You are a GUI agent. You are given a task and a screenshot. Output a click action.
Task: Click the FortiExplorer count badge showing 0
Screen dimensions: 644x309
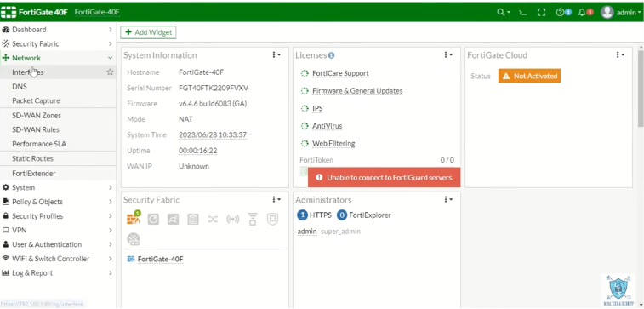click(x=342, y=215)
